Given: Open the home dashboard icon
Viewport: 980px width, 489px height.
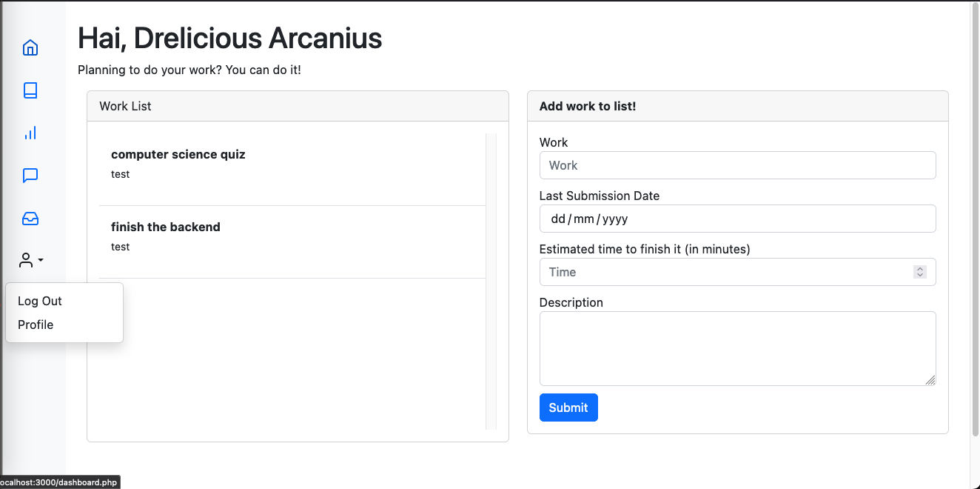Looking at the screenshot, I should 30,48.
